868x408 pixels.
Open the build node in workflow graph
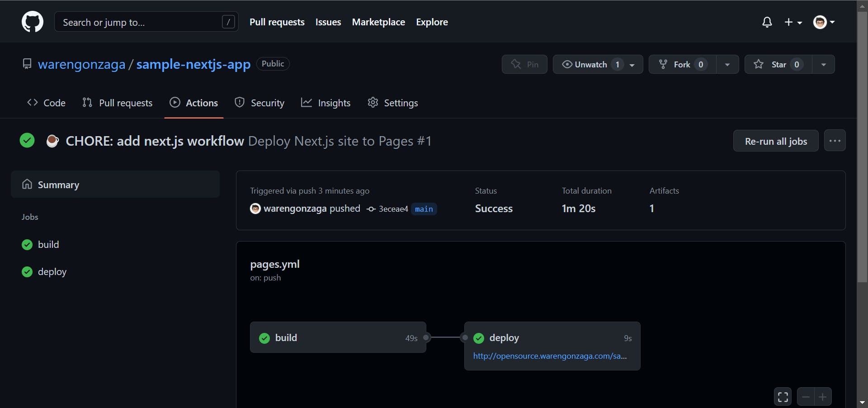click(x=338, y=337)
